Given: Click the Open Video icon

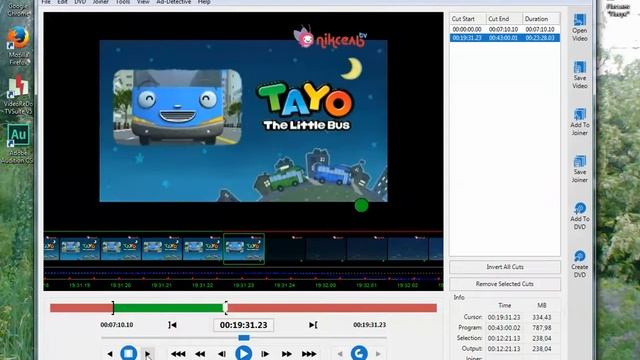Looking at the screenshot, I should point(580,20).
